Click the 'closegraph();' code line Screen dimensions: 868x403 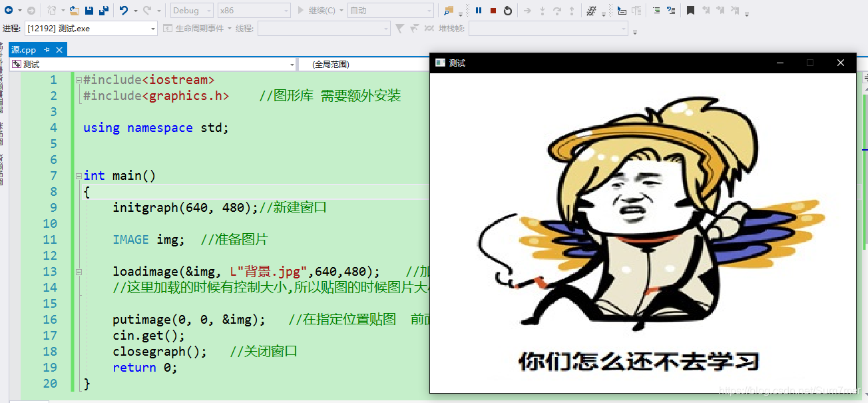pos(160,352)
